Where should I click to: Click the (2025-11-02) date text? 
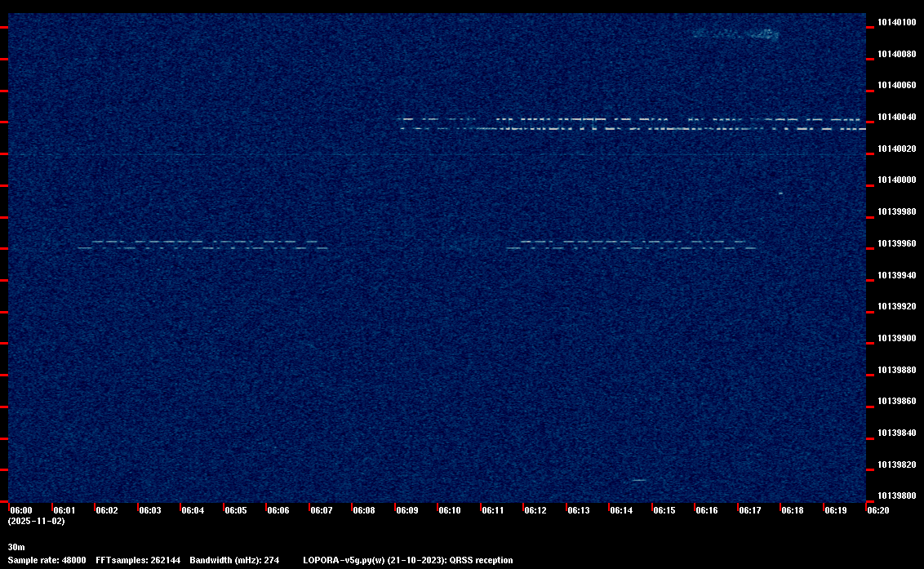[x=37, y=521]
